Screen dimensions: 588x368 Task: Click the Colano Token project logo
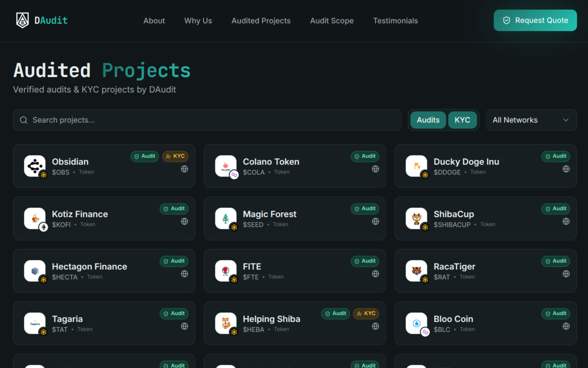click(226, 166)
